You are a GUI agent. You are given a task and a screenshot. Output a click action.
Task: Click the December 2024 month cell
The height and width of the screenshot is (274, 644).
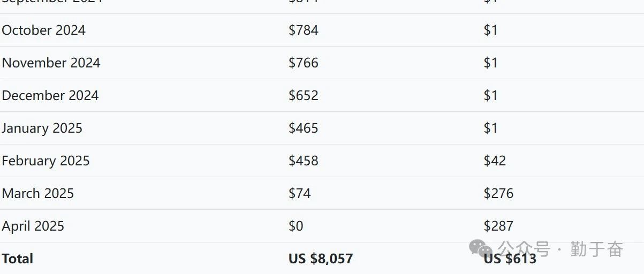tap(50, 96)
